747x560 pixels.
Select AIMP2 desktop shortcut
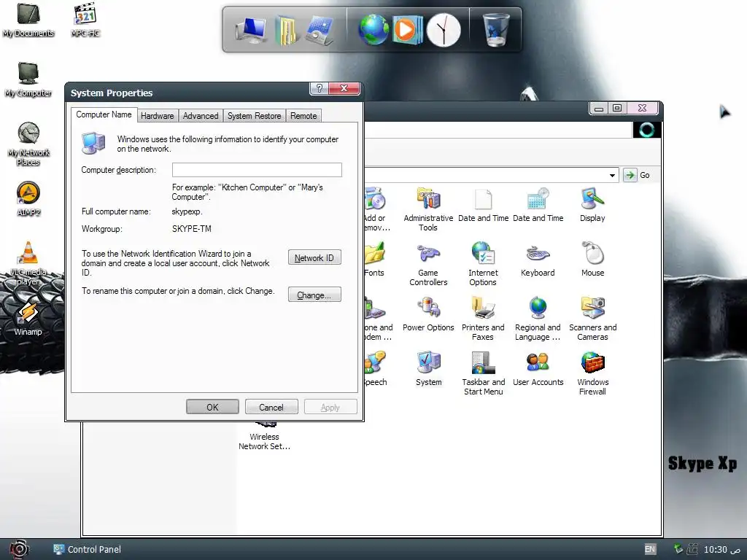(28, 199)
